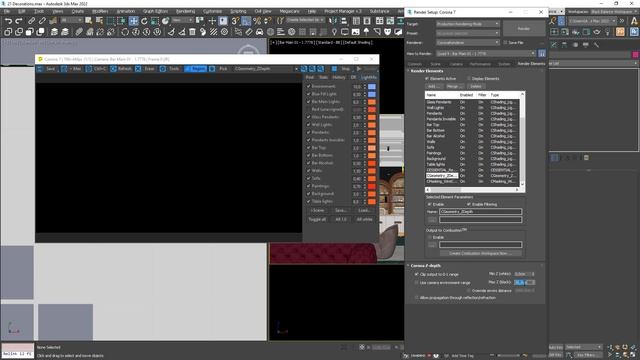
Task: Toggle Enable Filtering checkbox
Action: click(x=469, y=204)
